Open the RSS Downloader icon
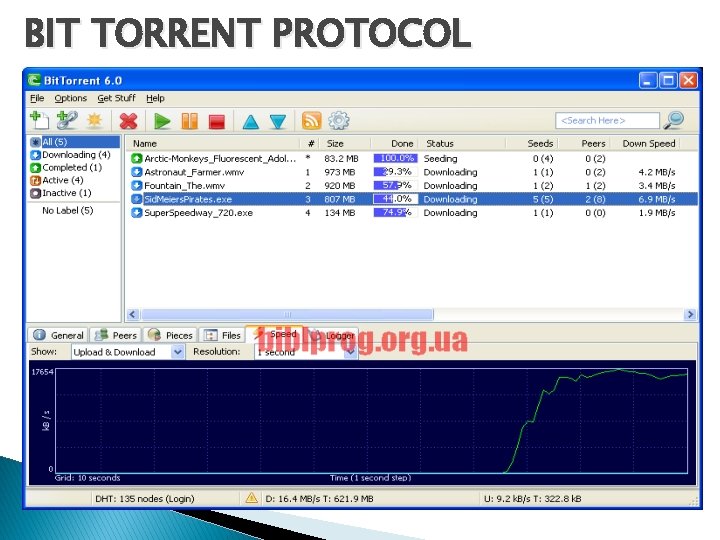This screenshot has width=720, height=540. (x=311, y=121)
